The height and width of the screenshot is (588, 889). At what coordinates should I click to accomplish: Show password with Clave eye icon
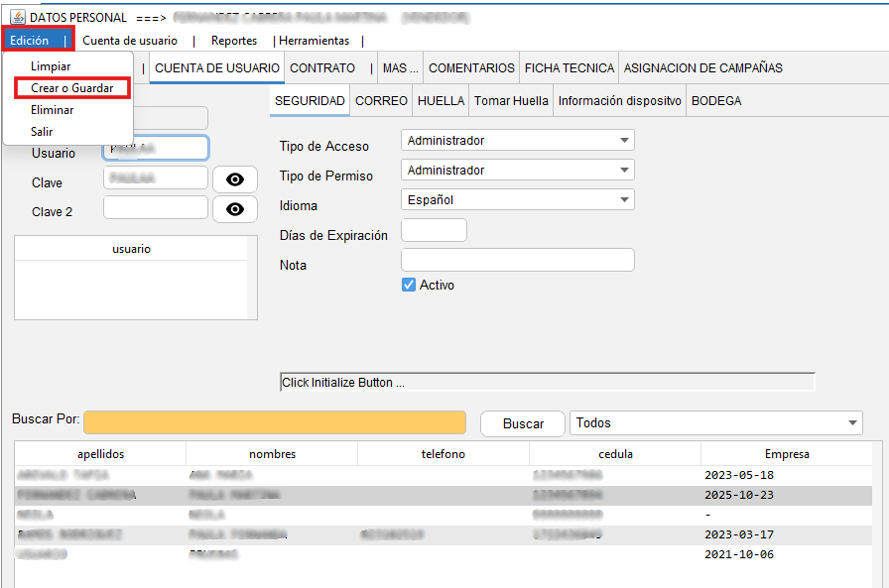pyautogui.click(x=235, y=179)
